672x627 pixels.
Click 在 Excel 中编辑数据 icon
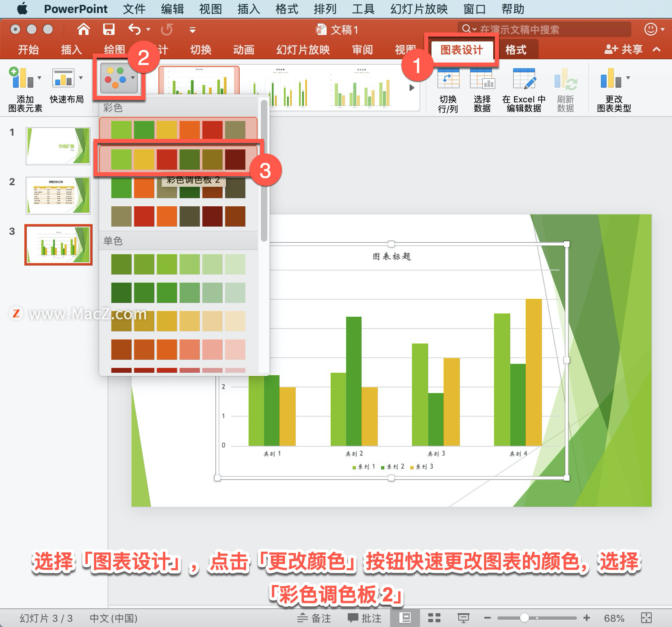click(x=524, y=78)
